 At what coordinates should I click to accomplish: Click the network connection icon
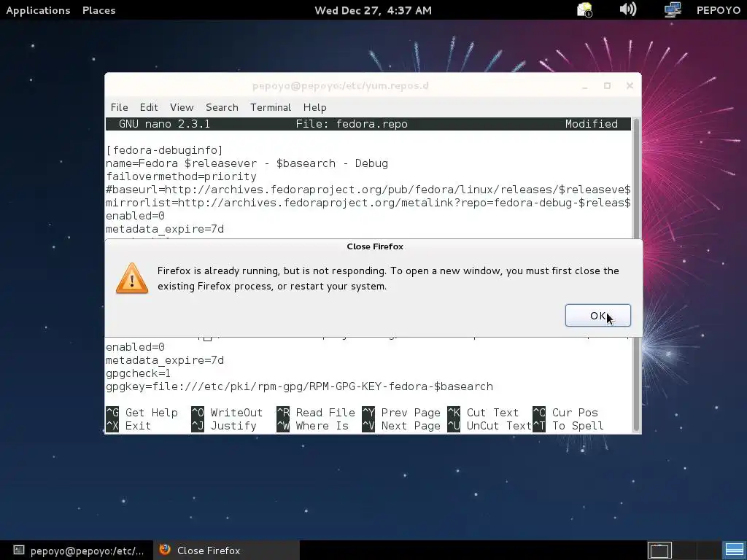[672, 9]
